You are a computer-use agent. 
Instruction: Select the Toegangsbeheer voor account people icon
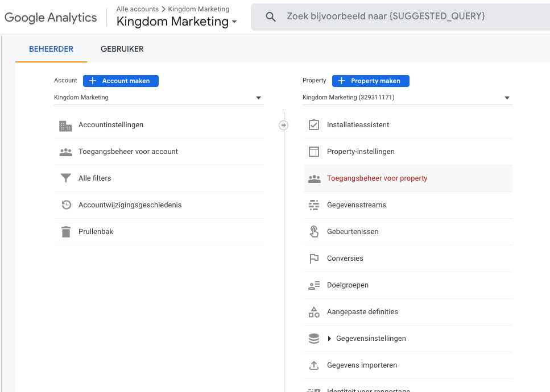[65, 151]
